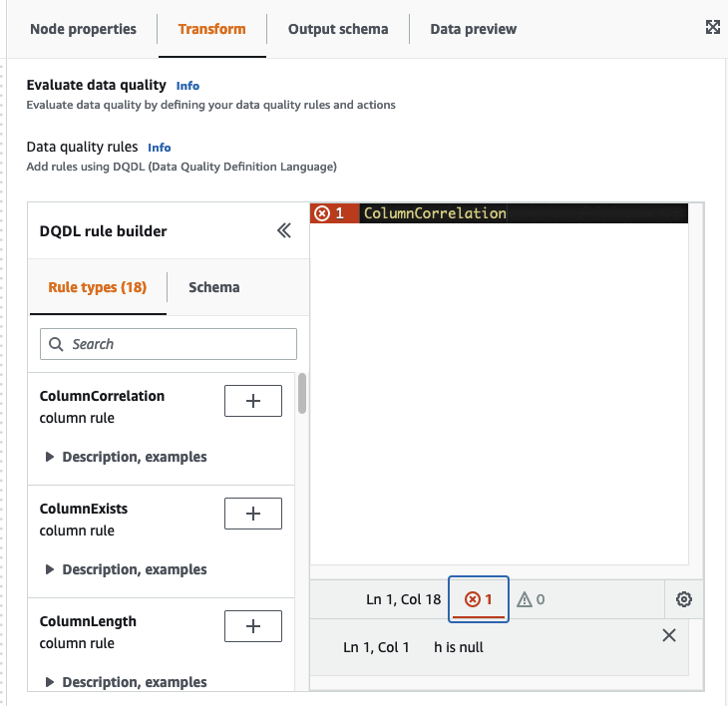Add the ColumnLength rule with plus
728x706 pixels.
[253, 625]
